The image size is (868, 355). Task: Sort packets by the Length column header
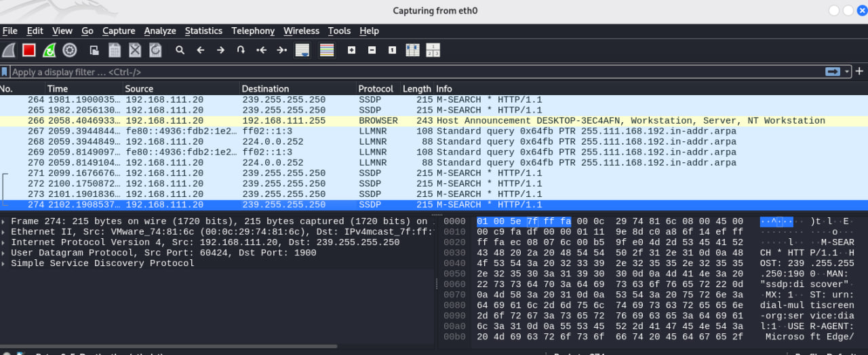(x=417, y=89)
